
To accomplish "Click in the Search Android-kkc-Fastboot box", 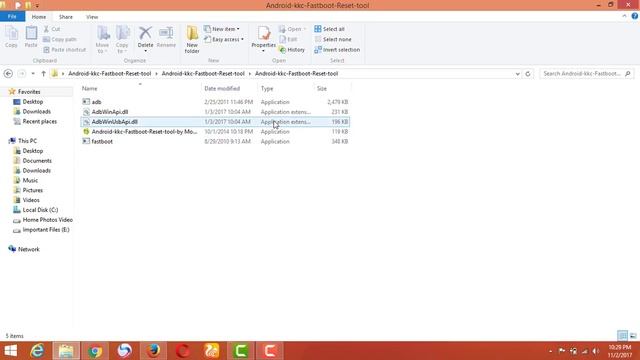I will point(586,74).
